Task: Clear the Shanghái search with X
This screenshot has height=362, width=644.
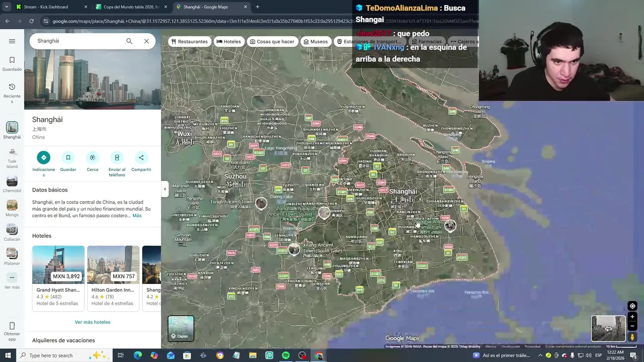Action: click(146, 41)
